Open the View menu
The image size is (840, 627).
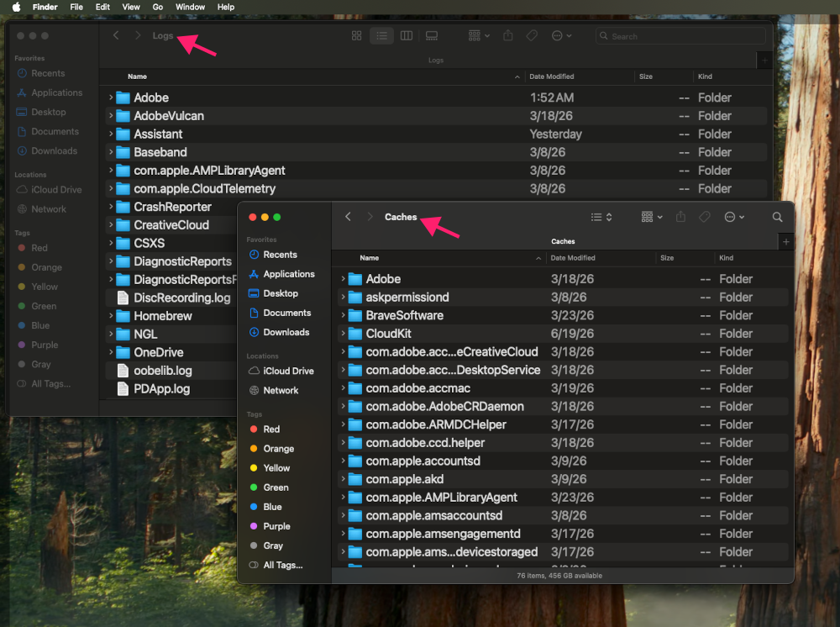[131, 7]
